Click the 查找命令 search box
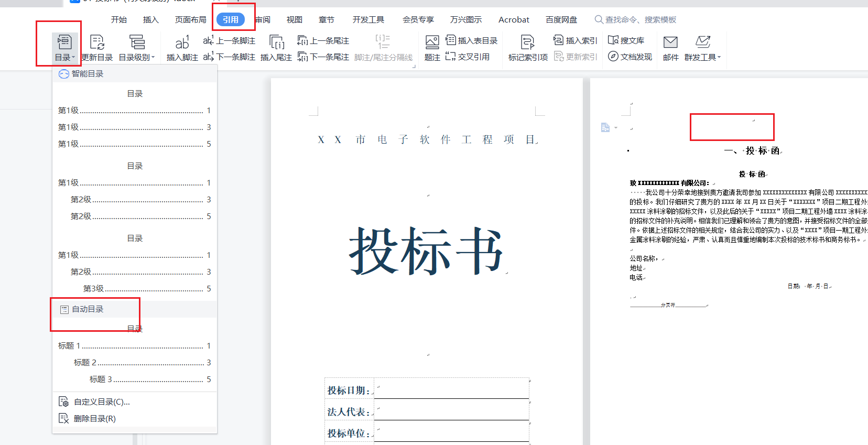868x445 pixels. 636,19
